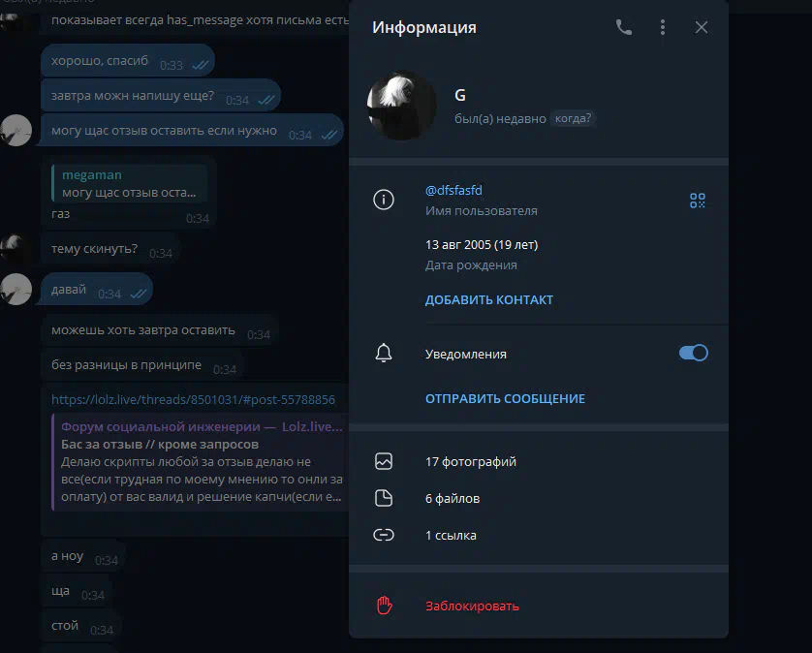Click ДОБАВИТЬ КОНТАКТ to add contact

pos(489,299)
